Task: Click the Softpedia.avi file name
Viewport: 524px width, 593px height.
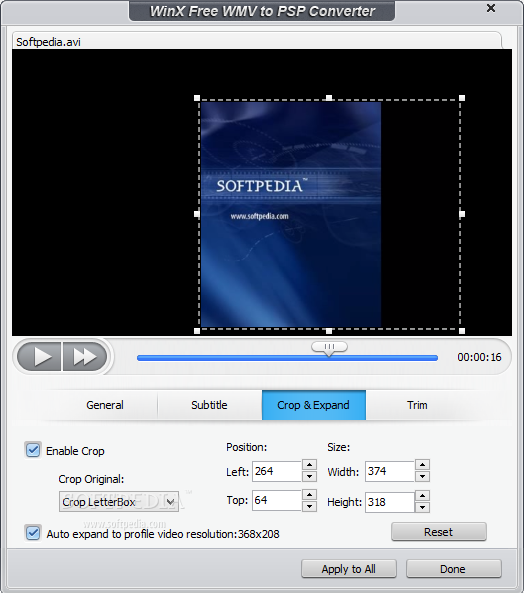Action: click(x=48, y=42)
